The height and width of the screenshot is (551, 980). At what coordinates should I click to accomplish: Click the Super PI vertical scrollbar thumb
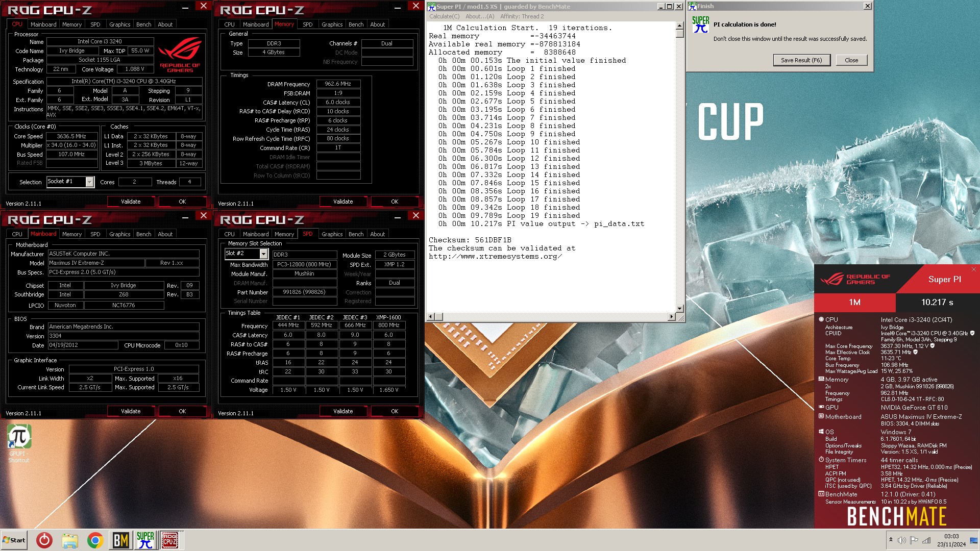click(679, 34)
